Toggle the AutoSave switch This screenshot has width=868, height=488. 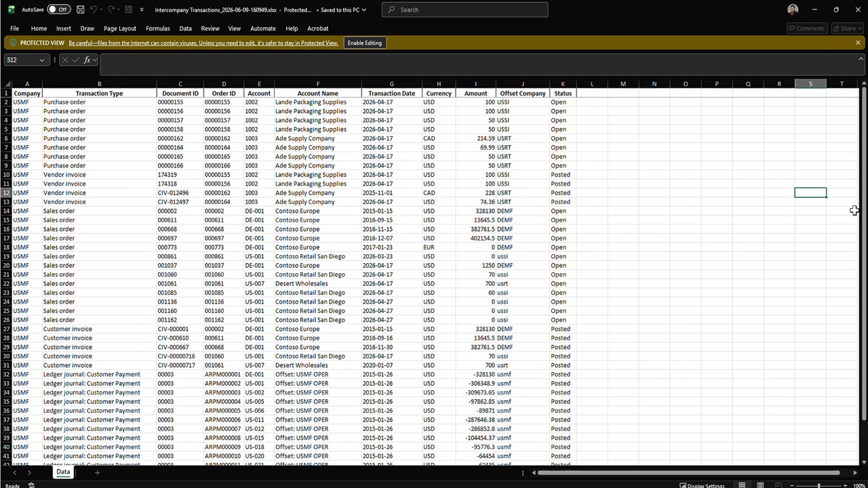pyautogui.click(x=59, y=9)
